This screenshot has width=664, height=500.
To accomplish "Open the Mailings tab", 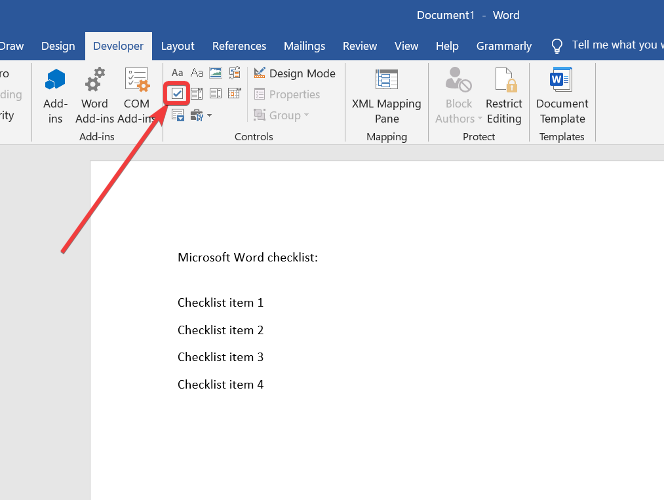I will [304, 46].
